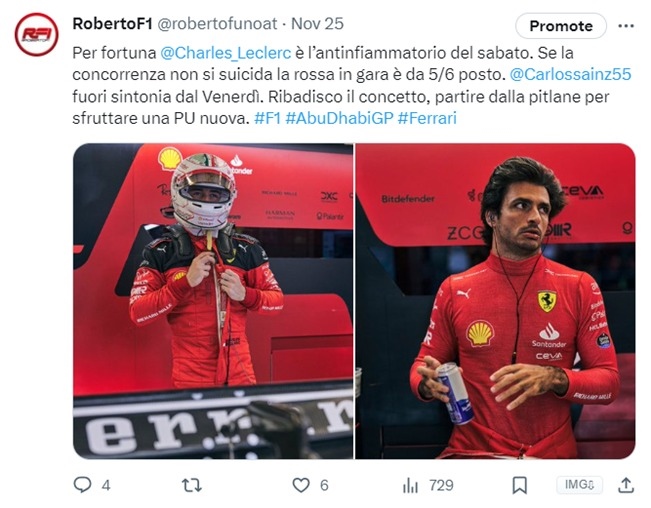Open the @Carlossainz55 mention link
This screenshot has height=508, width=651.
[x=570, y=74]
